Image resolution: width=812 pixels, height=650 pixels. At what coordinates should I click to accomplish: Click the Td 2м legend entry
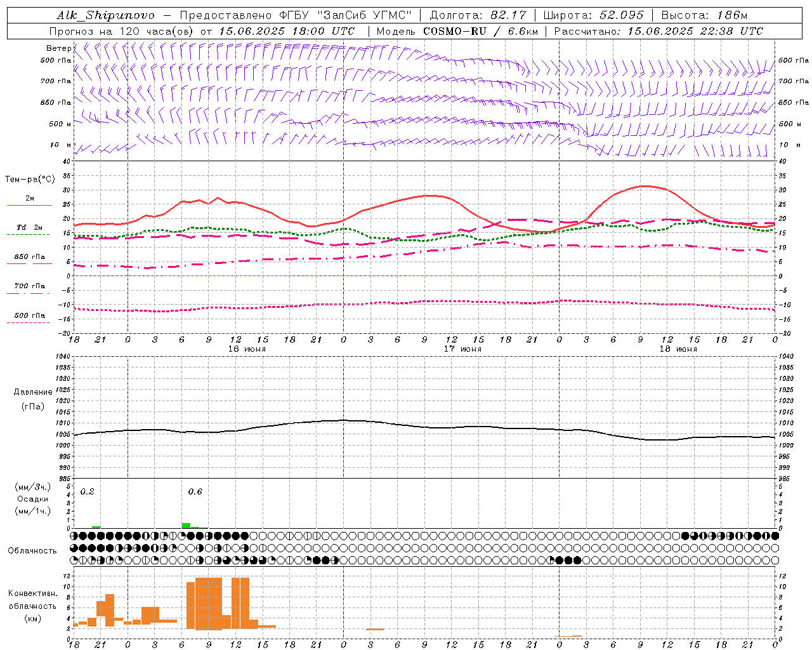pos(30,227)
